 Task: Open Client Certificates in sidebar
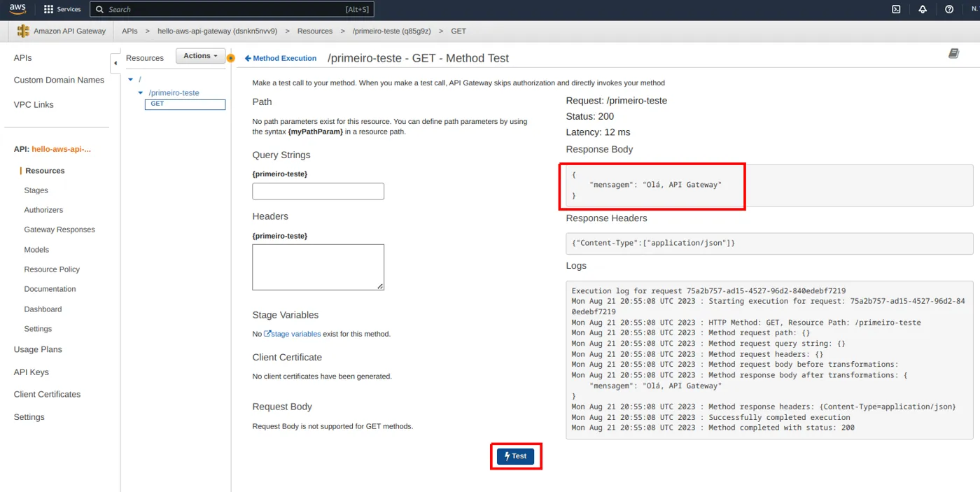pos(47,394)
